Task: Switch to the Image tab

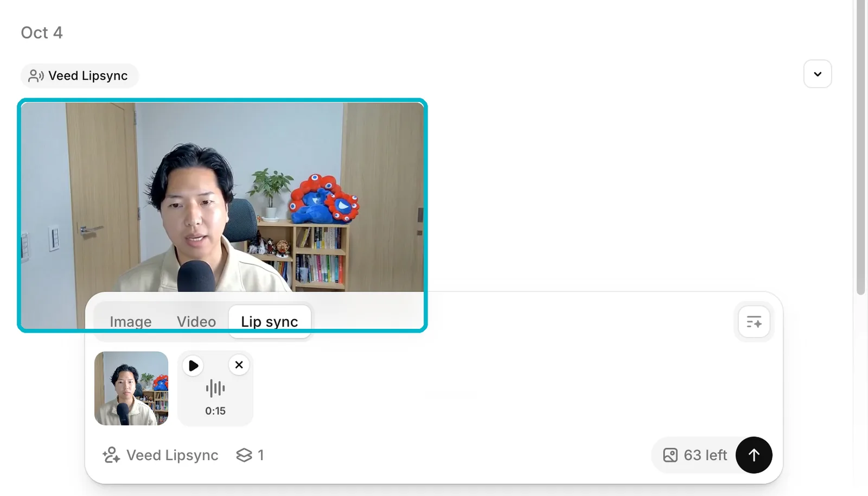Action: (131, 322)
